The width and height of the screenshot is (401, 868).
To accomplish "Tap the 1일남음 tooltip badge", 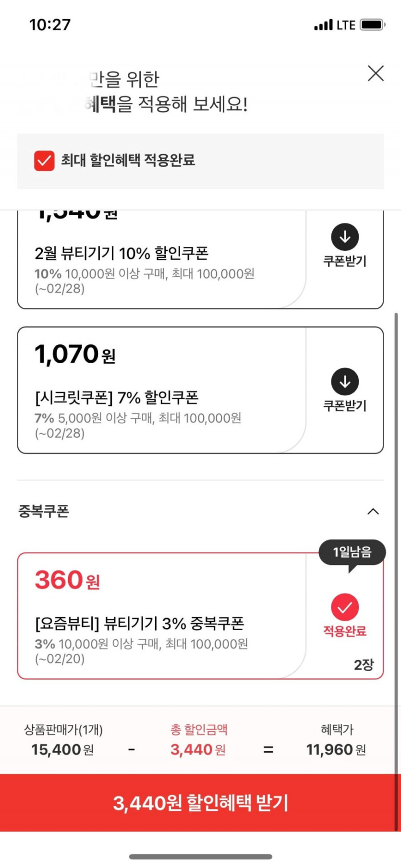I will (352, 552).
